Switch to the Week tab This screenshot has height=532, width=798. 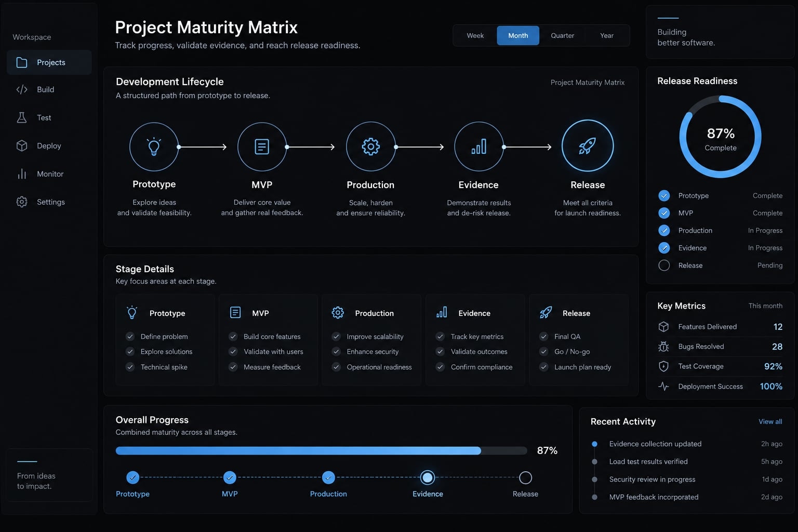pos(475,35)
